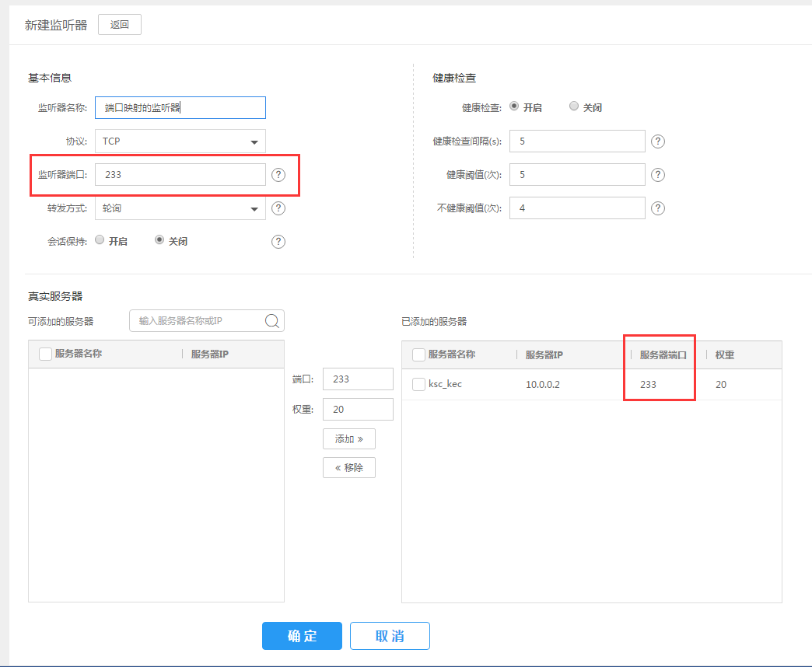Open the 转发方式 轮询 dropdown
Screen dimensions: 812x667
(180, 208)
